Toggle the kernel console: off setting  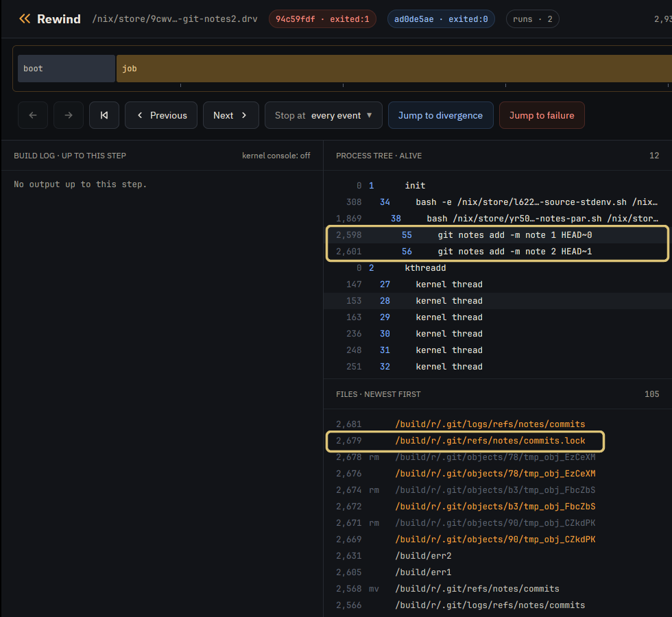276,156
